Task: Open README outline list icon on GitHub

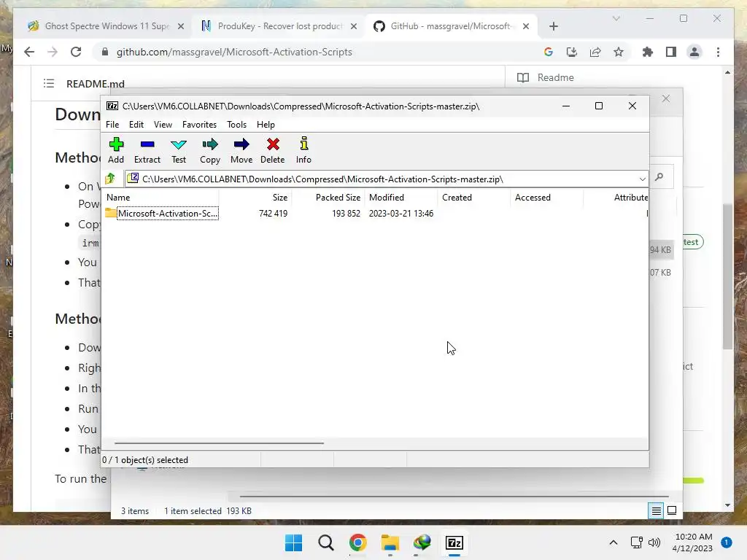Action: (49, 84)
